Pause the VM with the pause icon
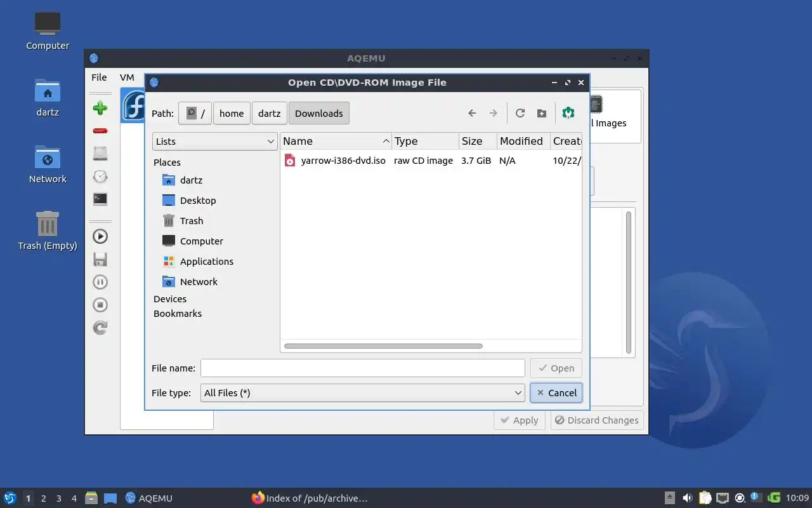 pos(100,282)
